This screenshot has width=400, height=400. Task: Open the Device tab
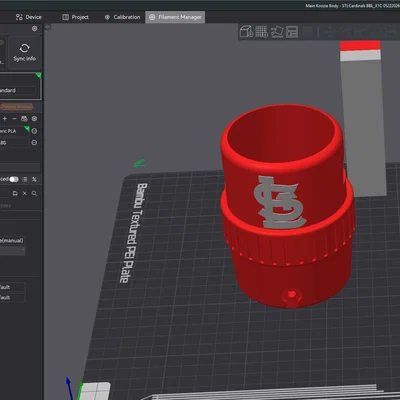[29, 17]
